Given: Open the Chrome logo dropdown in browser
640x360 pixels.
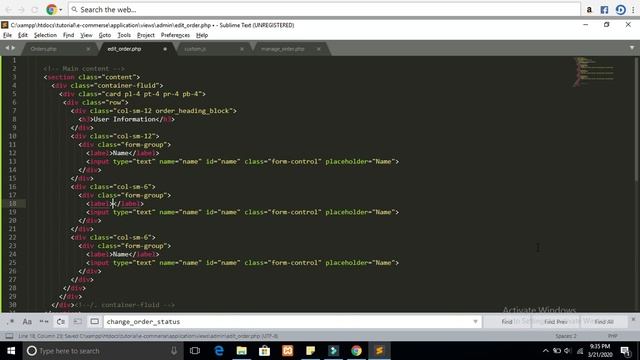Looking at the screenshot, I should point(54,9).
